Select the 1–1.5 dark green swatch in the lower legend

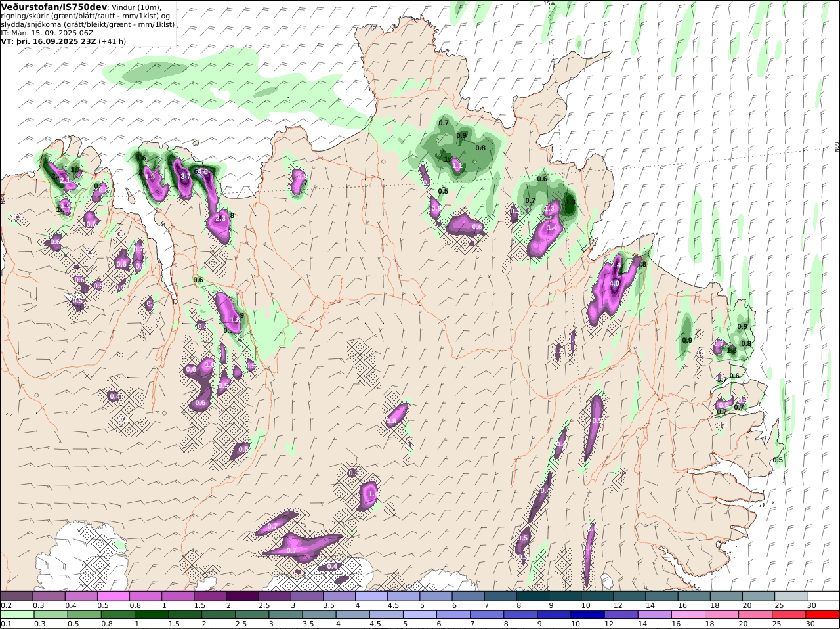point(152,615)
